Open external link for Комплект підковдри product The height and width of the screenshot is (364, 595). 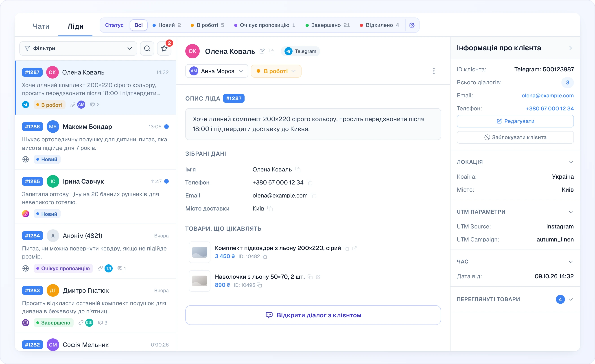click(354, 248)
